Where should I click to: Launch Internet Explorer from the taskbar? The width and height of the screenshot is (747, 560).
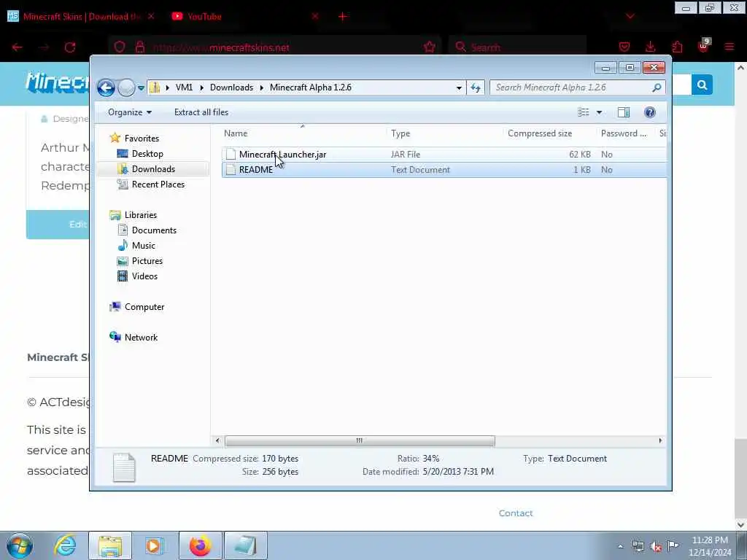[65, 545]
